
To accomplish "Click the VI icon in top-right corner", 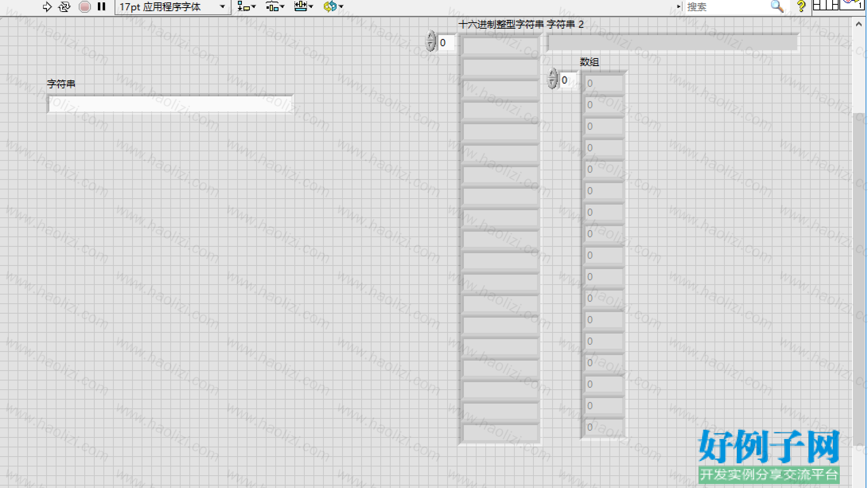I will tap(853, 5).
